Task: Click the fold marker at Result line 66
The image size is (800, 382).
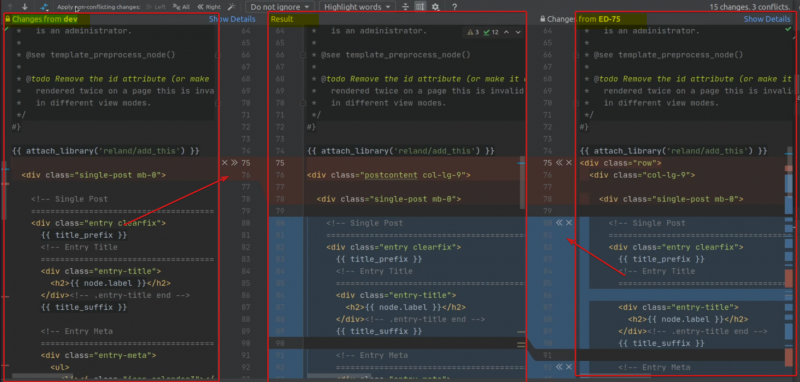Action: click(303, 55)
